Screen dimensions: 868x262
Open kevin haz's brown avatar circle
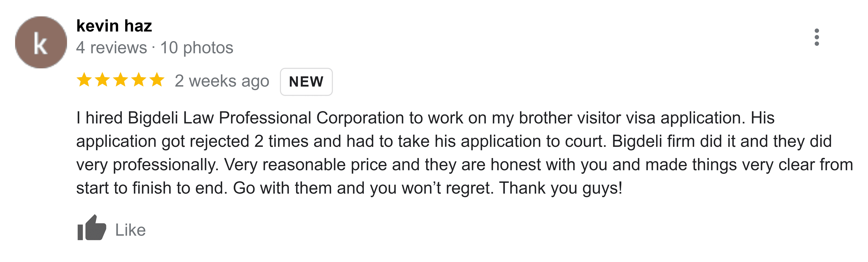(x=41, y=42)
